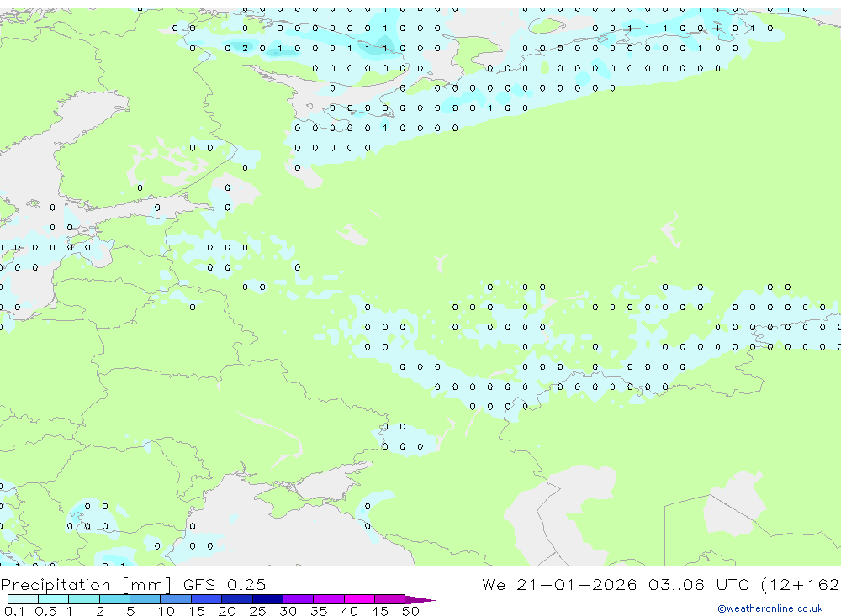
Task: Select the 5–10 mm legend swatch
Action: [x=145, y=599]
